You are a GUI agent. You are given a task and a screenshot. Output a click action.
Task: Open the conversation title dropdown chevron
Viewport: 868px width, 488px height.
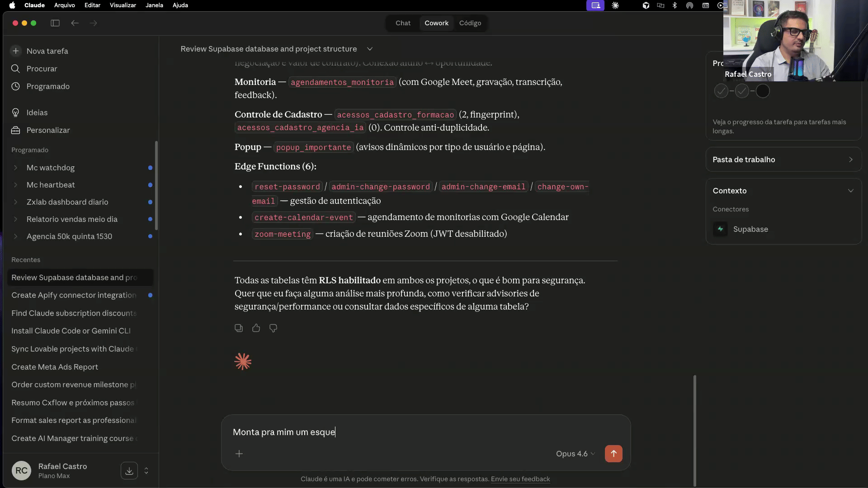[370, 49]
